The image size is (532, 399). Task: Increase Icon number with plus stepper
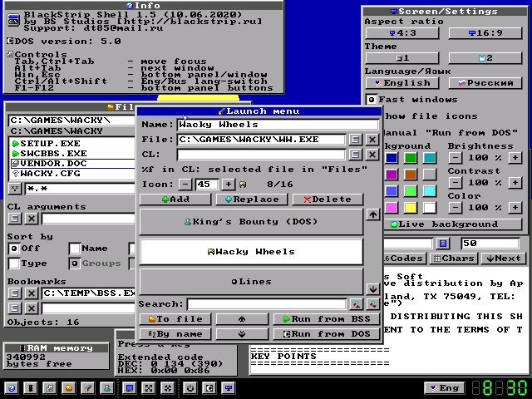click(229, 185)
